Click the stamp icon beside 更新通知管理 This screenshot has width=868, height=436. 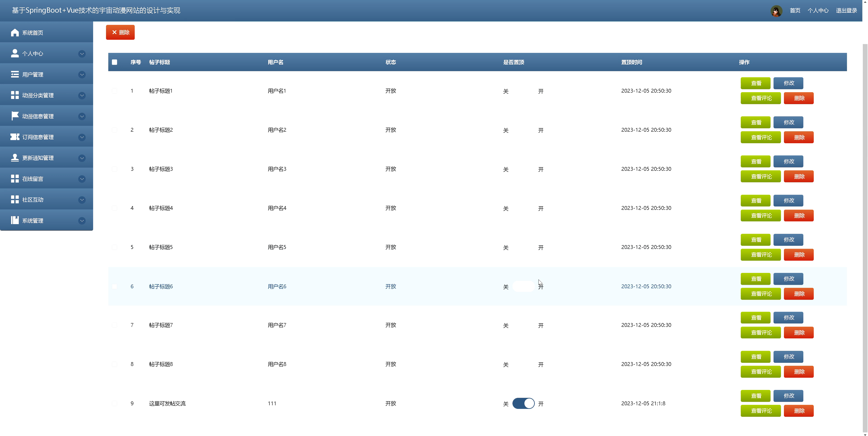15,158
